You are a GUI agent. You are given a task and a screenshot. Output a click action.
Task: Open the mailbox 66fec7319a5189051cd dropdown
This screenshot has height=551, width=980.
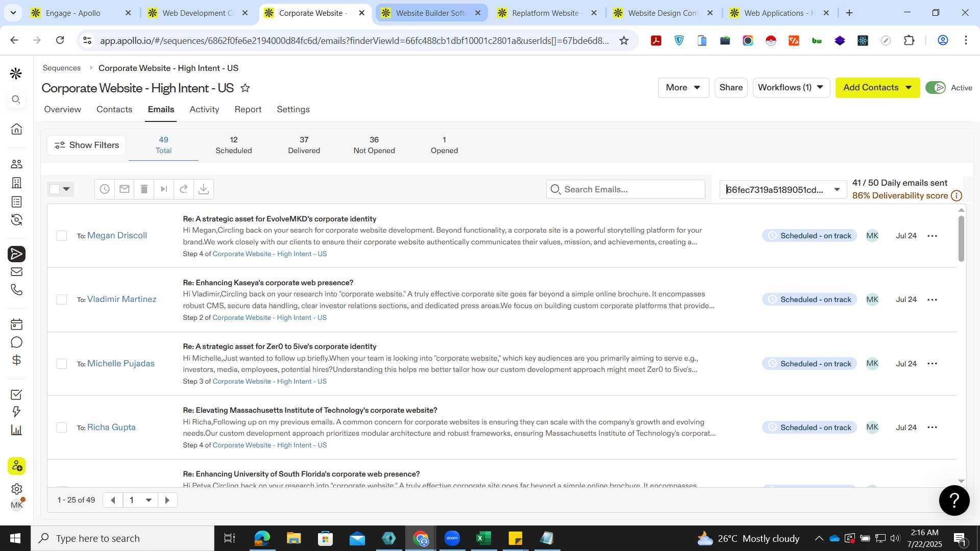click(x=783, y=190)
